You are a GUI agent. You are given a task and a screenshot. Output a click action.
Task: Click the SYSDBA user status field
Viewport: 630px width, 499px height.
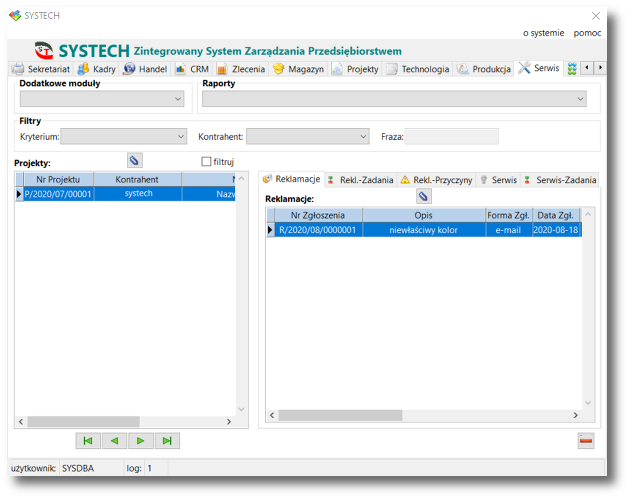pos(92,468)
